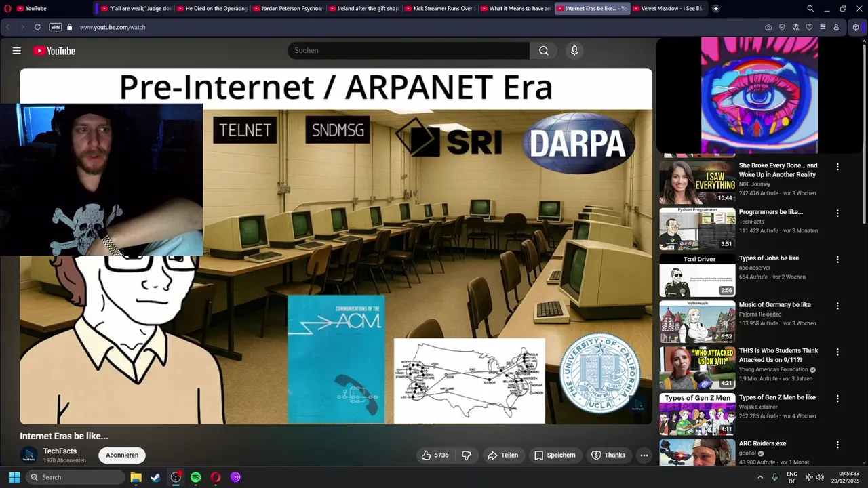
Task: Open the Windows Start button
Action: point(14,477)
